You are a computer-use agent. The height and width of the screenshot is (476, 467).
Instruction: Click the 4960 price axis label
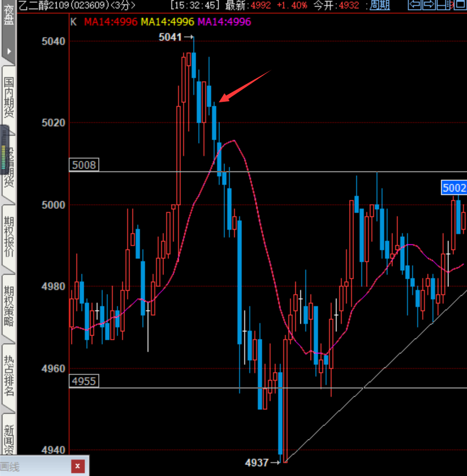pos(54,369)
